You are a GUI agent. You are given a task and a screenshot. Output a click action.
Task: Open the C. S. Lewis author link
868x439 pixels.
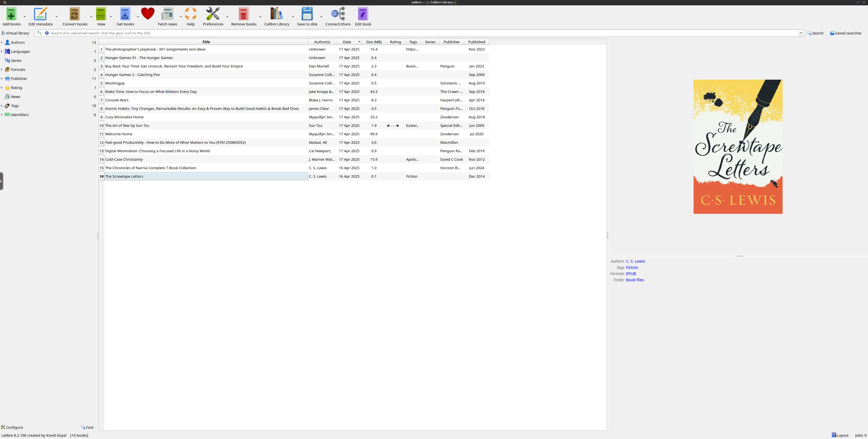tap(635, 261)
